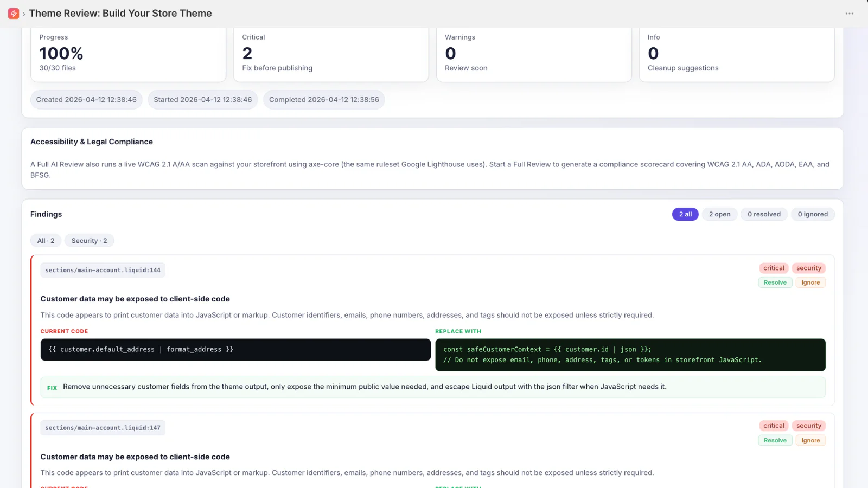Screen dimensions: 868x488
Task: Click file path sections/main-account.liquid:147
Action: coord(103,428)
